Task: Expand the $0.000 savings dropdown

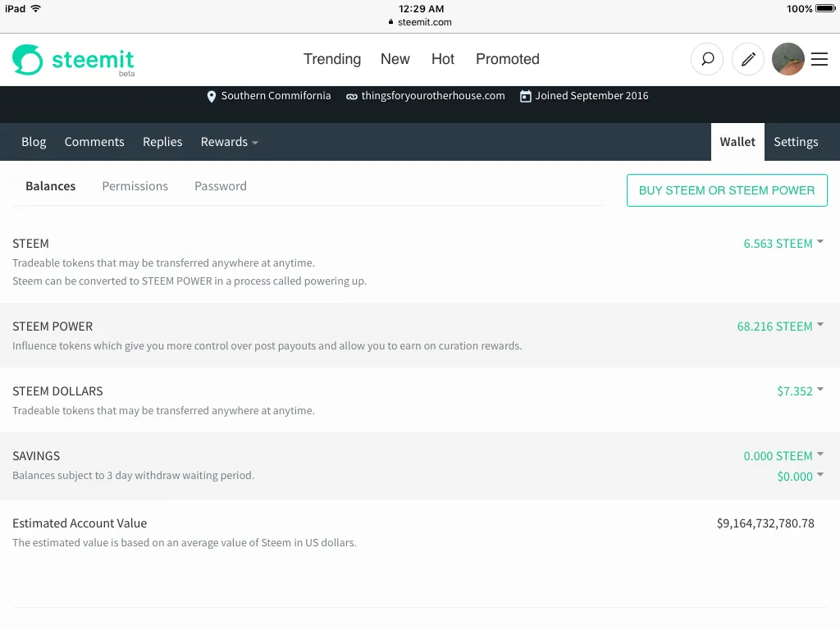Action: (x=801, y=477)
